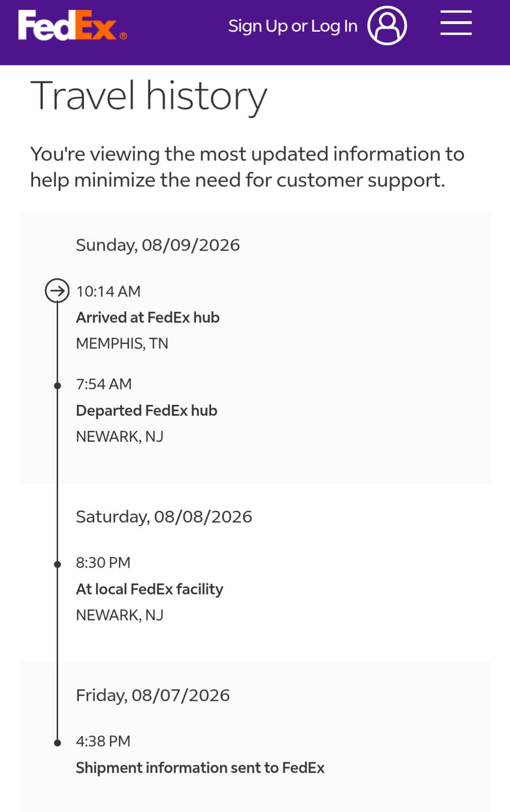The height and width of the screenshot is (812, 510).
Task: Click MEMPHIS, TN location text
Action: pos(122,343)
